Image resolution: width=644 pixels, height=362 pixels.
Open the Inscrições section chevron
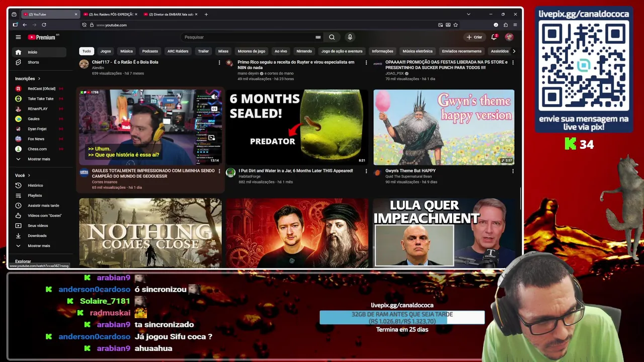click(39, 78)
